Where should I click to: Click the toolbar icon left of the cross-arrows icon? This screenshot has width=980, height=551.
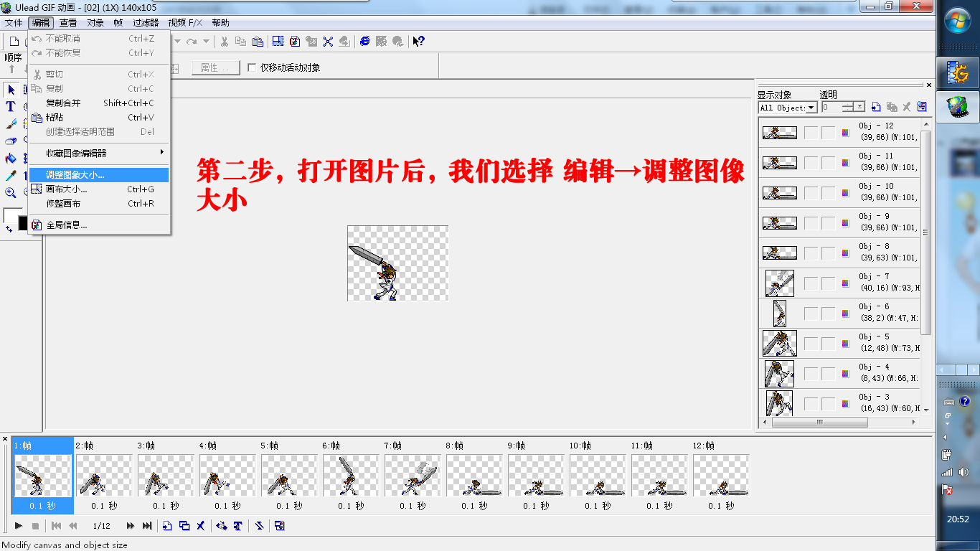tap(311, 42)
